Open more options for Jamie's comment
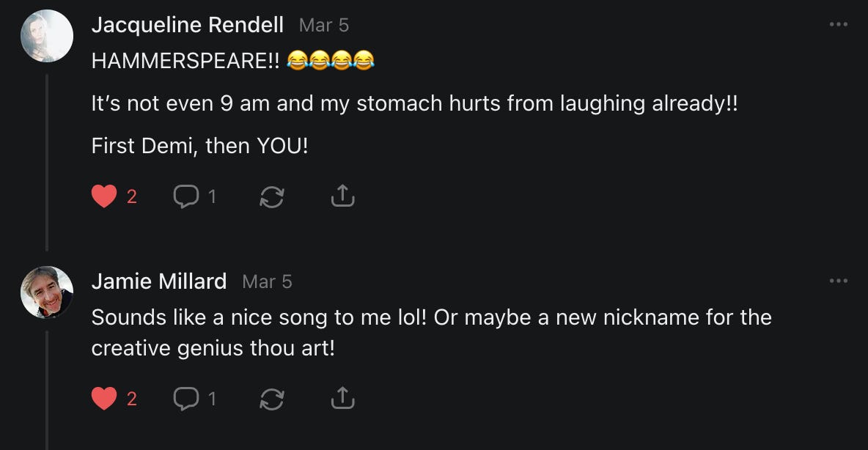Screen dimensions: 868x450 click(838, 281)
